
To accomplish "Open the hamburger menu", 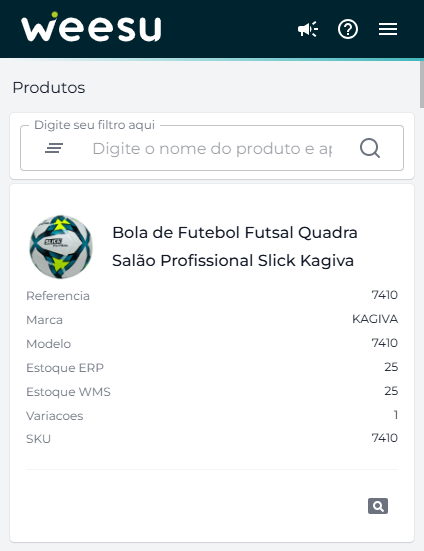I will (388, 29).
